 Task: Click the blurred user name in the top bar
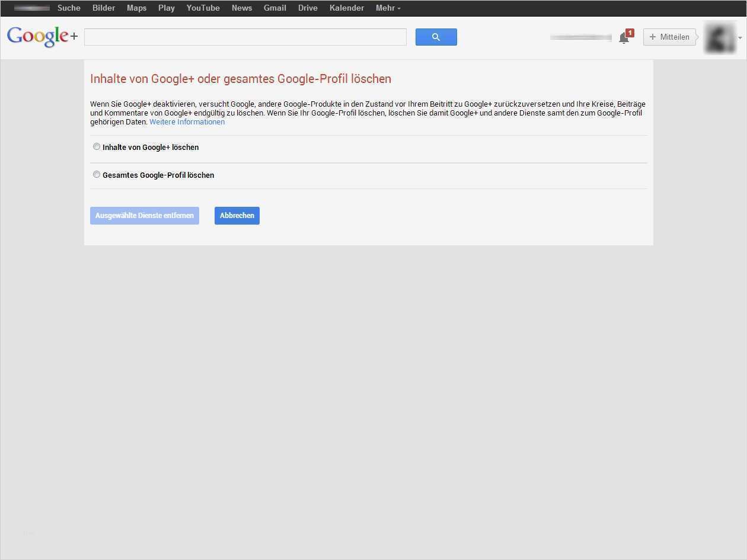click(x=32, y=8)
